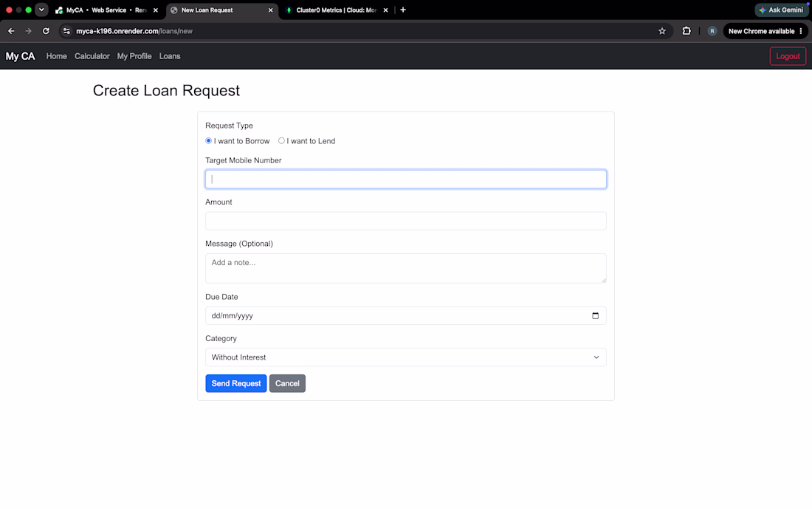
Task: Open Calculator in the navbar
Action: pyautogui.click(x=92, y=56)
